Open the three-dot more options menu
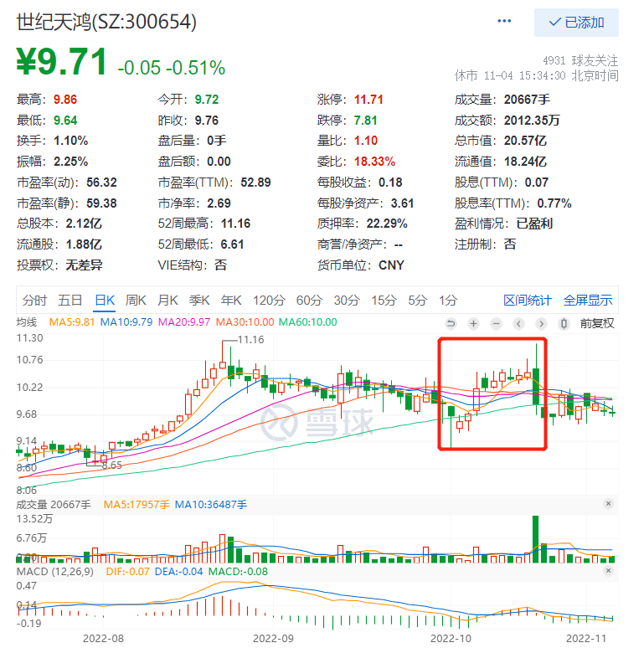The image size is (644, 648). coord(504,21)
